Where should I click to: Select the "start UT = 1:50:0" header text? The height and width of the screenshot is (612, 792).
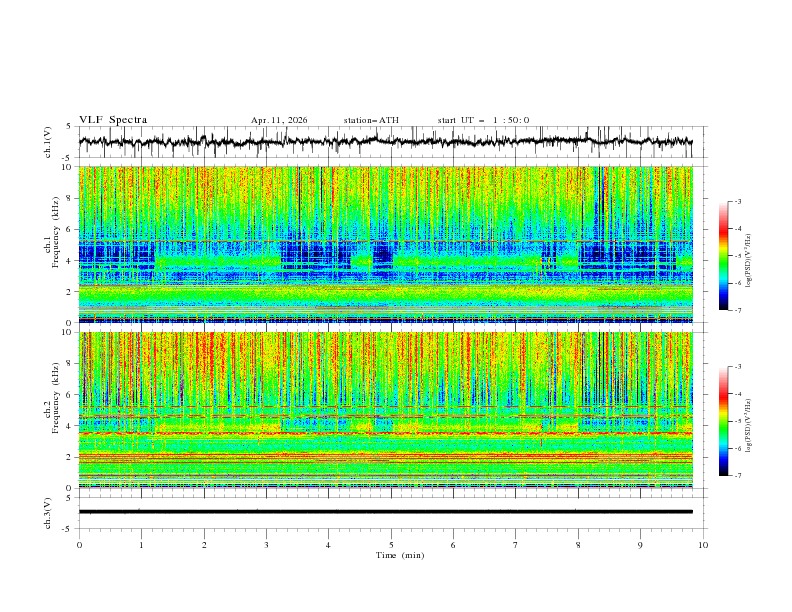pyautogui.click(x=483, y=120)
